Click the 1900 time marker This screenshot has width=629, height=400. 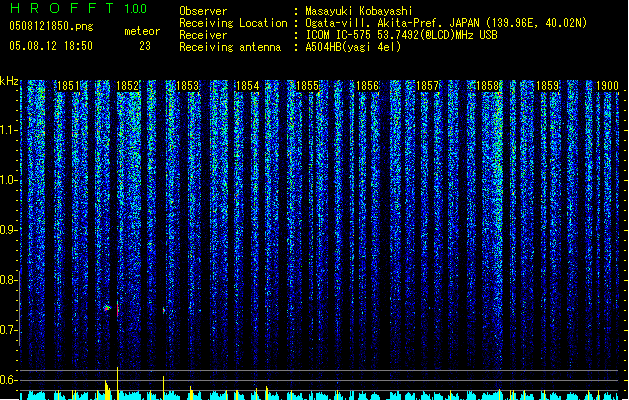pos(607,86)
